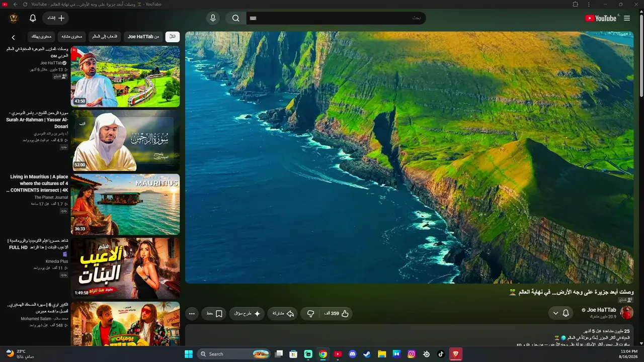644x362 pixels.
Task: Open Task View on the taskbar
Action: pos(279,354)
